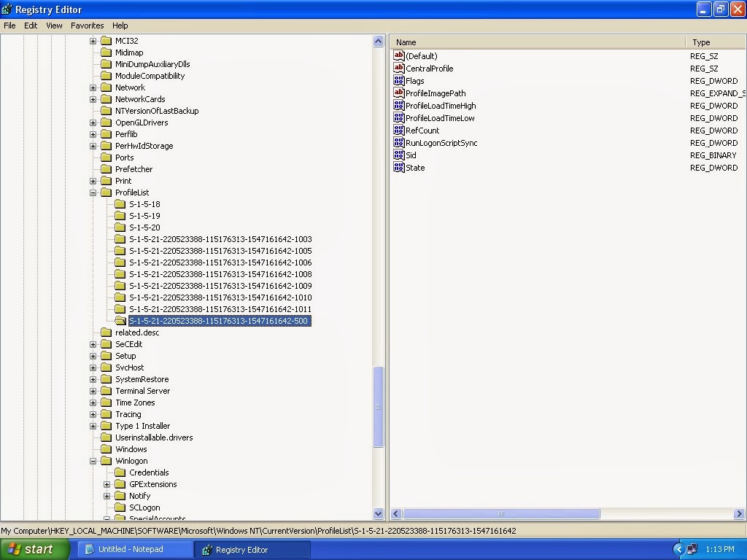This screenshot has width=747, height=560.
Task: Click the RefCount value icon
Action: point(399,130)
